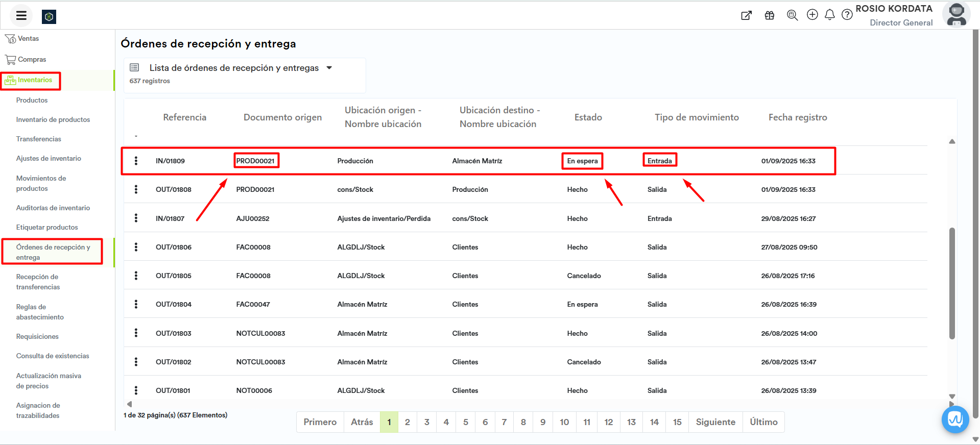Open row options for IN/01809
Screen dimensions: 980x445
[x=136, y=161]
